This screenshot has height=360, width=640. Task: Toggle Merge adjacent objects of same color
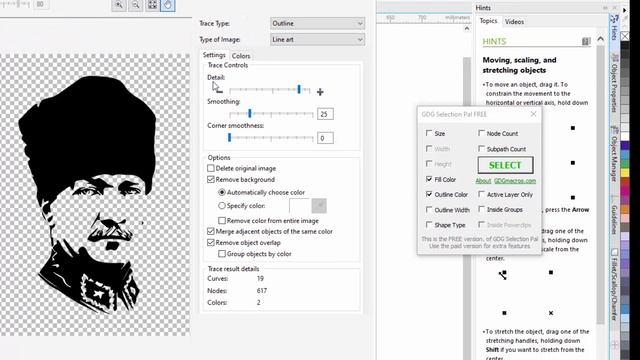click(211, 231)
